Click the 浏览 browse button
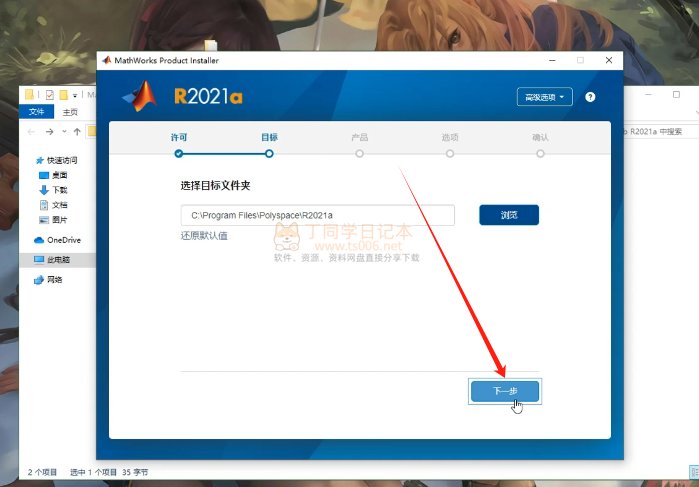The height and width of the screenshot is (487, 699). click(509, 215)
